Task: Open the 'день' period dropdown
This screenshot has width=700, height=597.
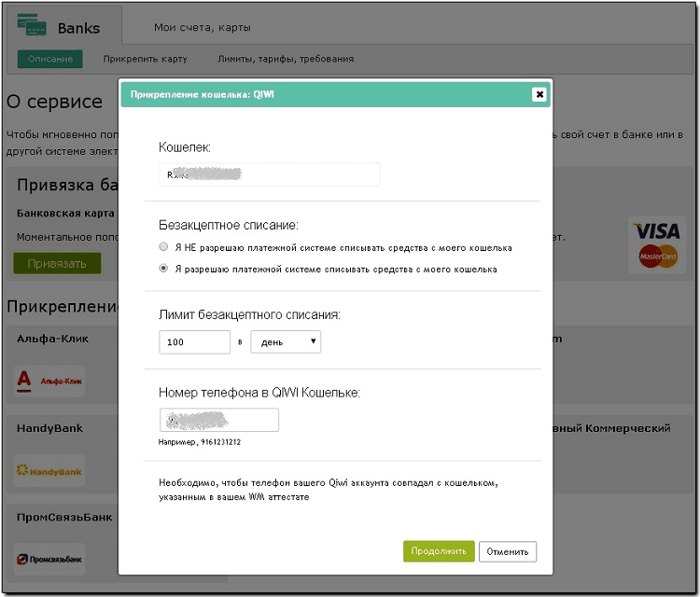Action: [x=286, y=341]
